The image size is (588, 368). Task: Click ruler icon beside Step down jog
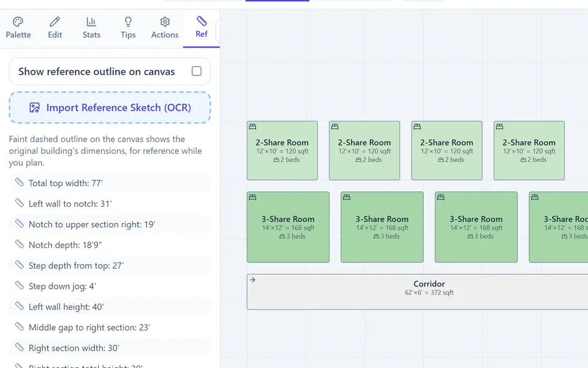pyautogui.click(x=20, y=286)
